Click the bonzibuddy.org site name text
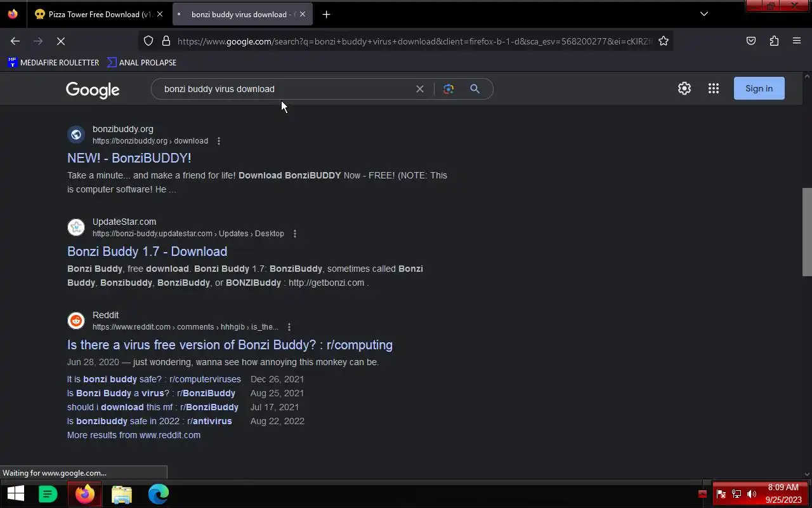The width and height of the screenshot is (812, 508). coord(123,129)
